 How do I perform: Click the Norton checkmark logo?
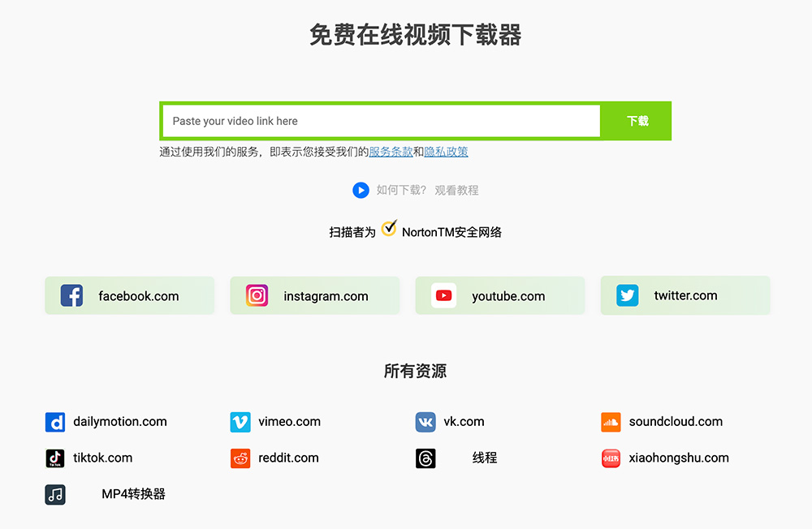(389, 228)
